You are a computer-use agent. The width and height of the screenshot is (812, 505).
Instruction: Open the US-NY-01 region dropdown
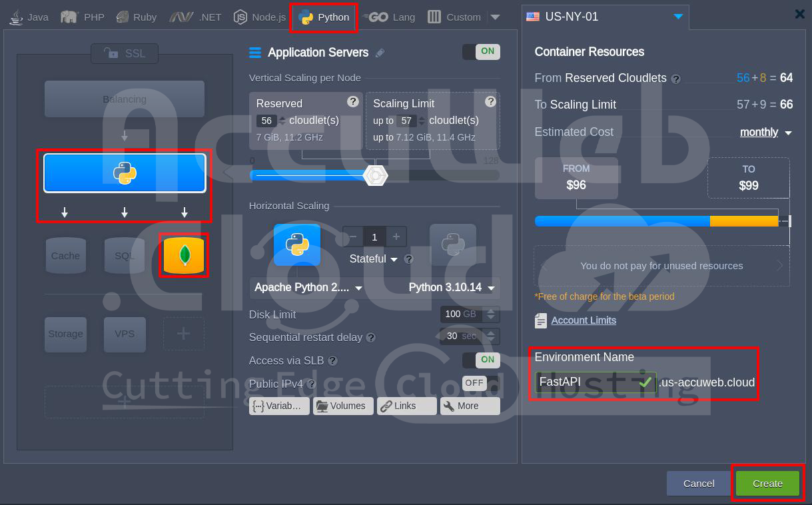click(x=677, y=17)
